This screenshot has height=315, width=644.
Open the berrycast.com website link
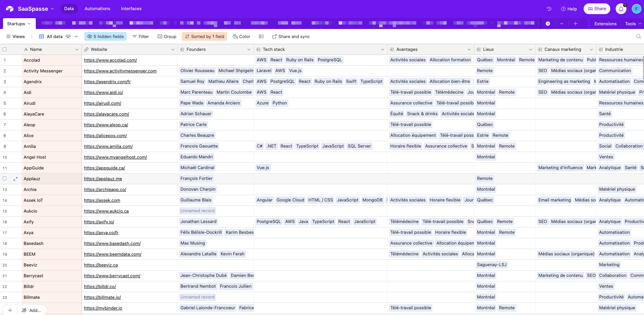(x=112, y=276)
